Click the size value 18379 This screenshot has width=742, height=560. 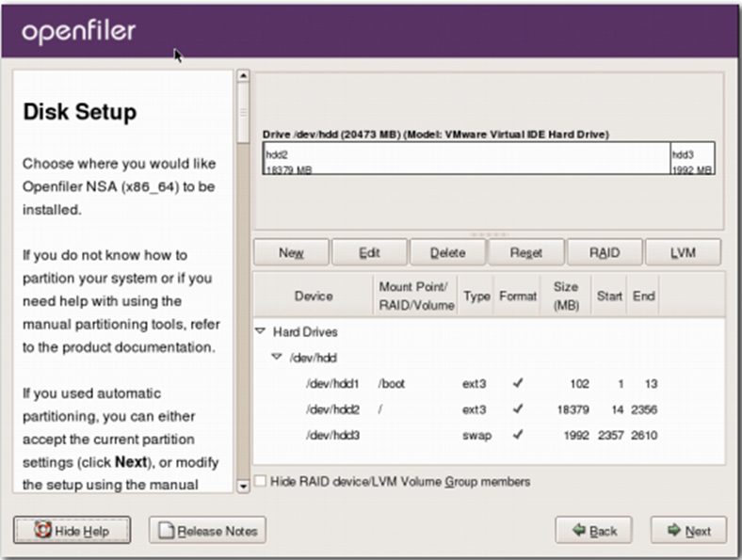point(573,409)
